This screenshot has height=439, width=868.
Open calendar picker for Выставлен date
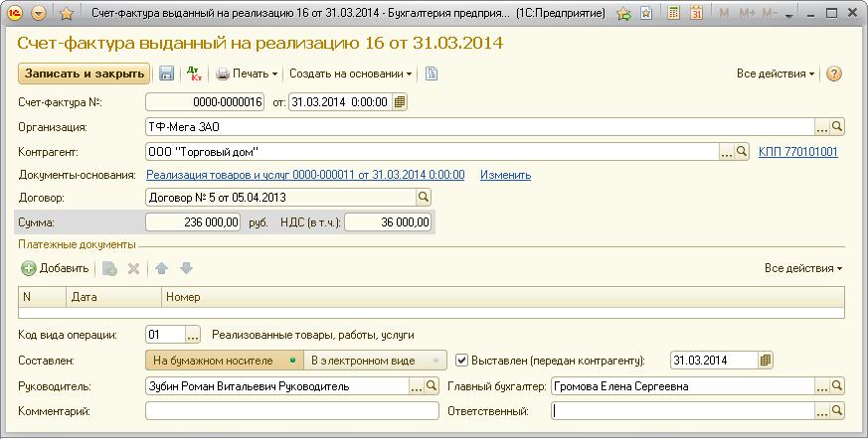pyautogui.click(x=765, y=361)
